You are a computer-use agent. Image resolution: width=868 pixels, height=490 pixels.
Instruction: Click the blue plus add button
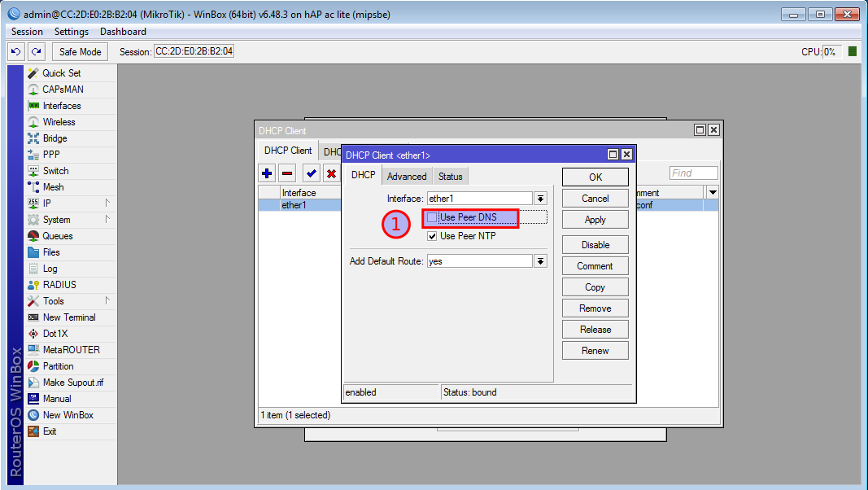point(267,173)
